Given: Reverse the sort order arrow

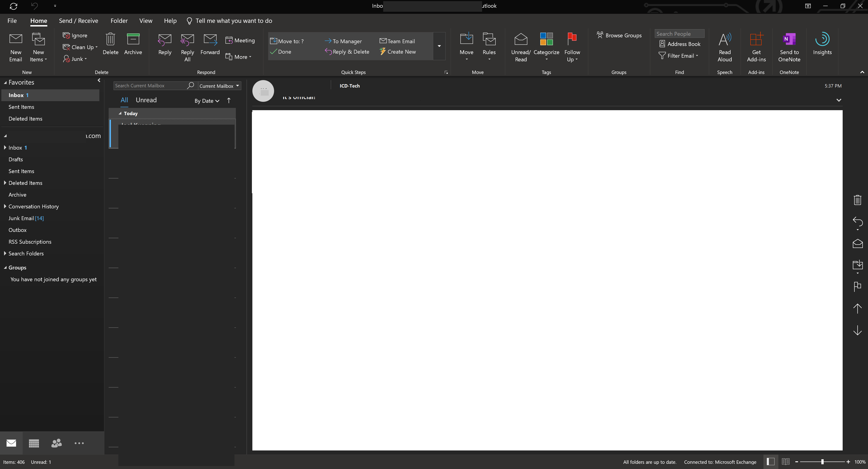Looking at the screenshot, I should coord(229,100).
